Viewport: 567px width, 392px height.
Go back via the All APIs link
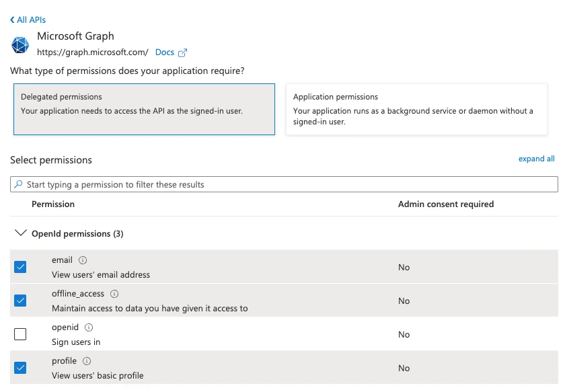(31, 20)
